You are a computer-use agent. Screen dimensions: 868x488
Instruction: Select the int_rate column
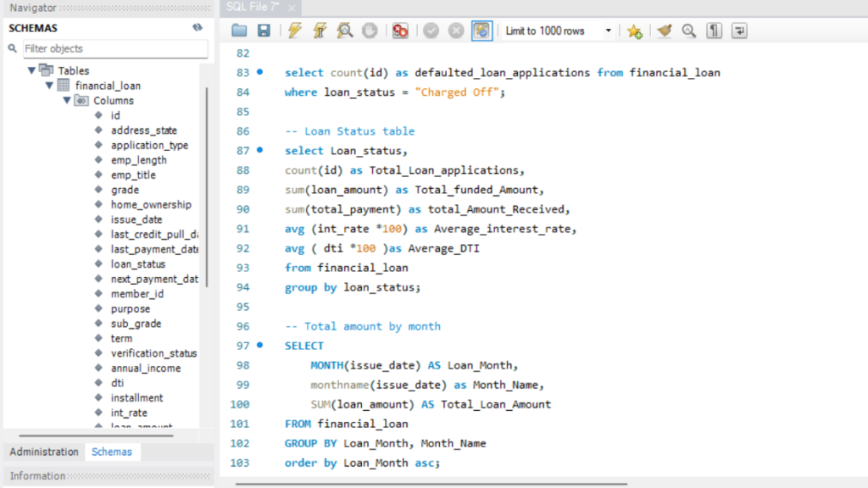point(129,413)
